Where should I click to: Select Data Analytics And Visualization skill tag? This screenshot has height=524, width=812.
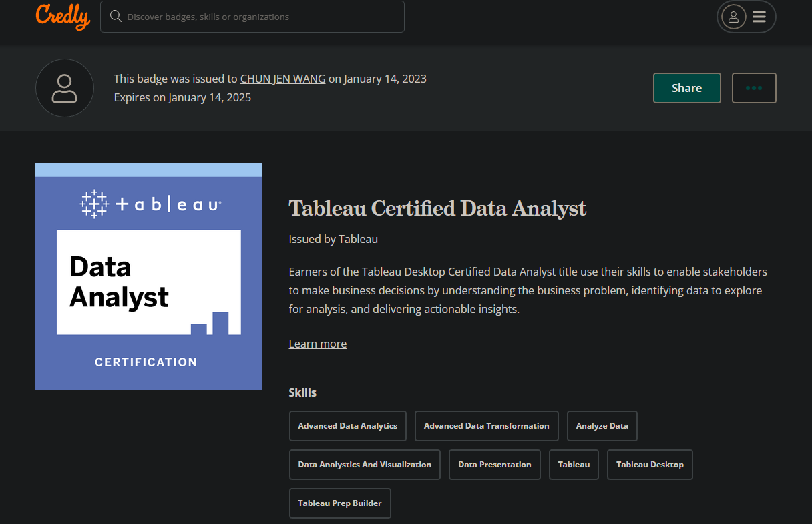[365, 465]
